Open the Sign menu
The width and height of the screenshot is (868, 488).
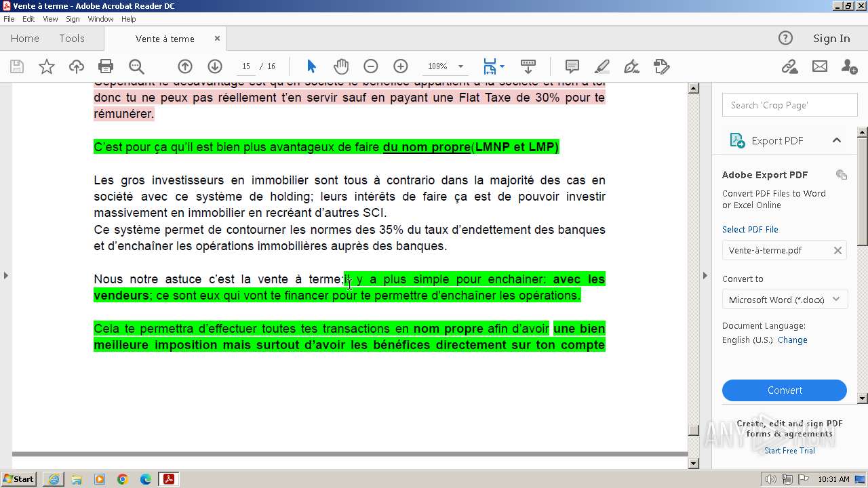[73, 19]
